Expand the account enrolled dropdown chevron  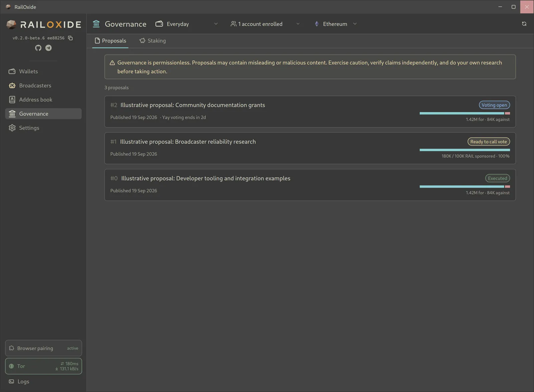pyautogui.click(x=298, y=24)
